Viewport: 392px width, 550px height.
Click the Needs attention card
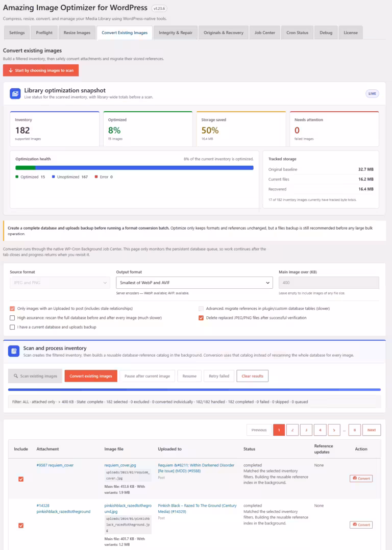[x=334, y=129]
